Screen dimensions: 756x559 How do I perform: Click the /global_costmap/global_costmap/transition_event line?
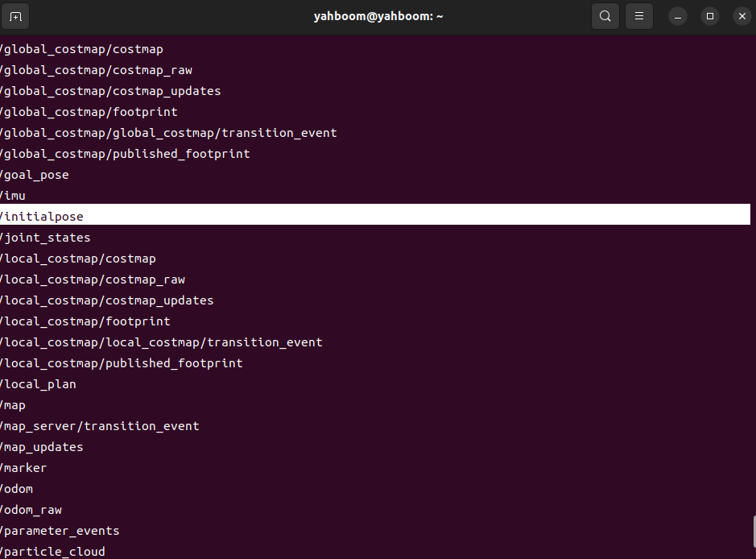[x=168, y=133]
